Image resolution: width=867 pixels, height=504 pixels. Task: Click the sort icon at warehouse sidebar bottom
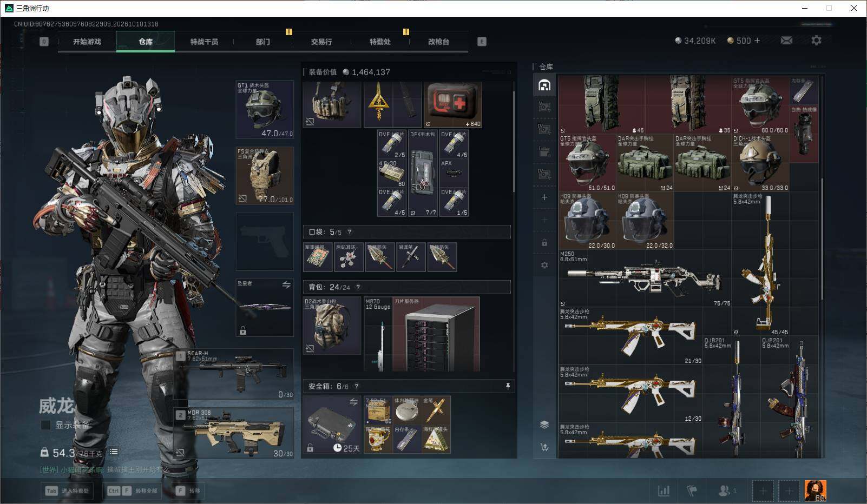[544, 447]
